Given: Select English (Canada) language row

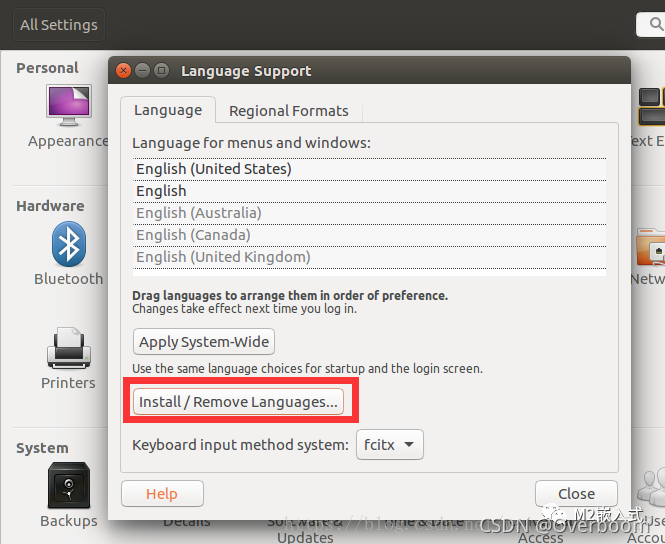Looking at the screenshot, I should [369, 235].
